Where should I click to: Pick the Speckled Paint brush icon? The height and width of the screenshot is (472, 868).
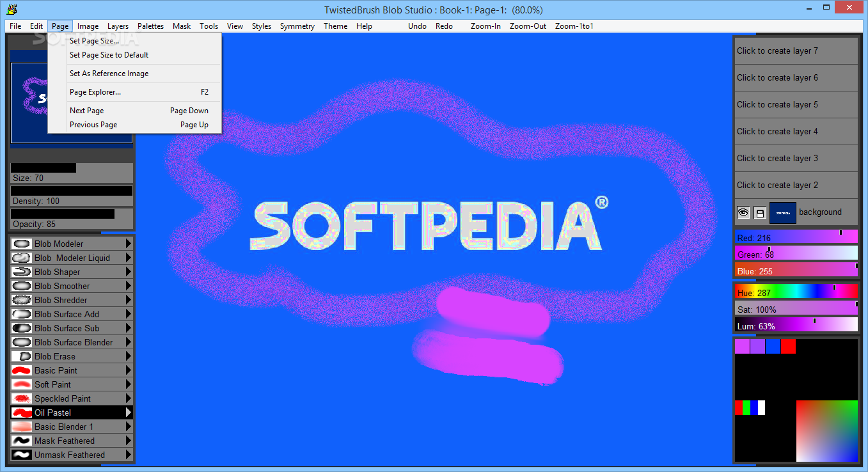(22, 398)
